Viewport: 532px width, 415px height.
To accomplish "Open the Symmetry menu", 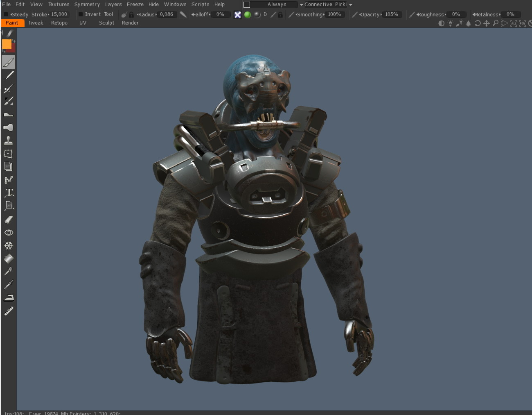I will click(87, 5).
